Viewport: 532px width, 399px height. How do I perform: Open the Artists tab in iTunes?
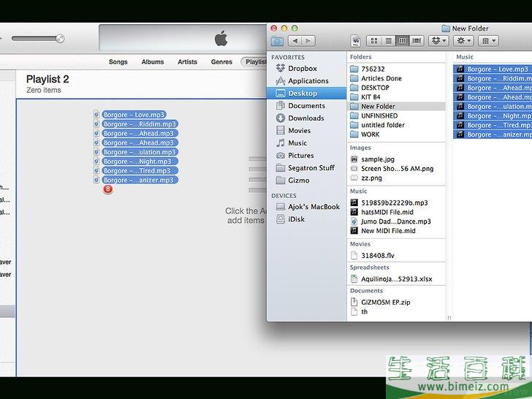click(187, 61)
